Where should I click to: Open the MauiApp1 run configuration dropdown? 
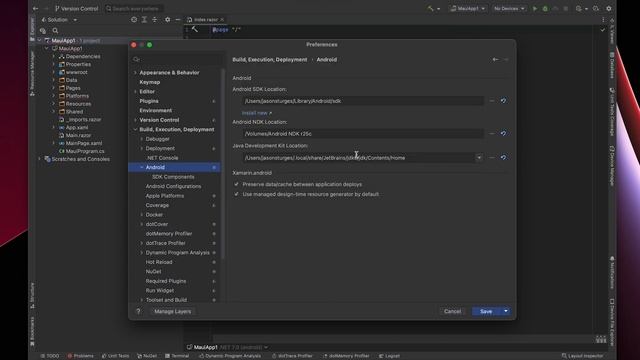pyautogui.click(x=468, y=9)
